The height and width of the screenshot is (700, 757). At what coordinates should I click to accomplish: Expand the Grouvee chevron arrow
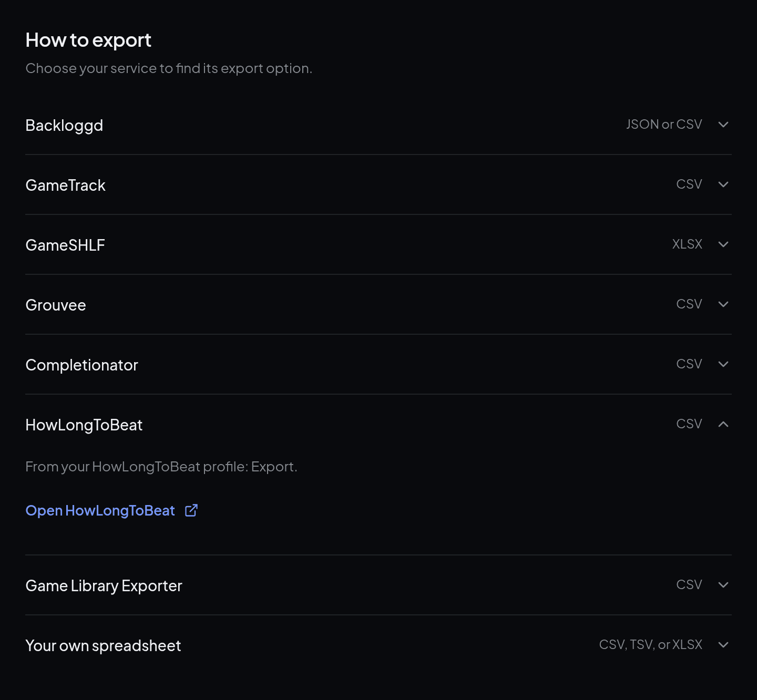723,304
